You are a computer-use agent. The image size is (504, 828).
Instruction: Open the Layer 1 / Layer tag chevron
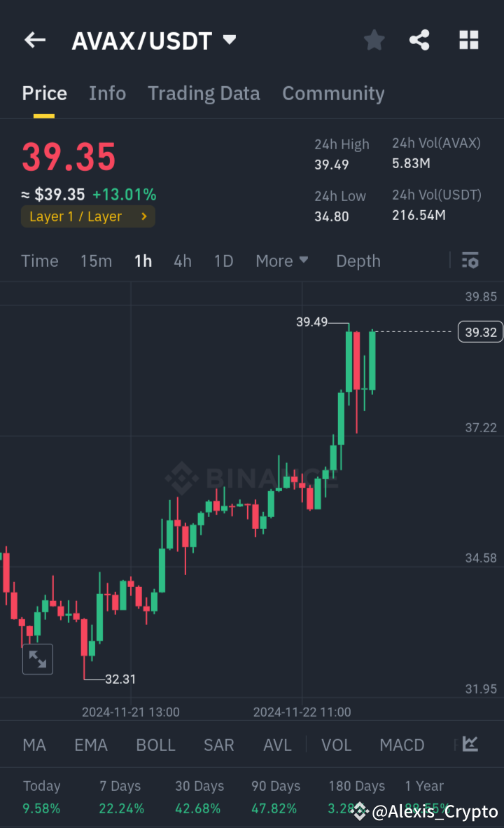coord(144,216)
